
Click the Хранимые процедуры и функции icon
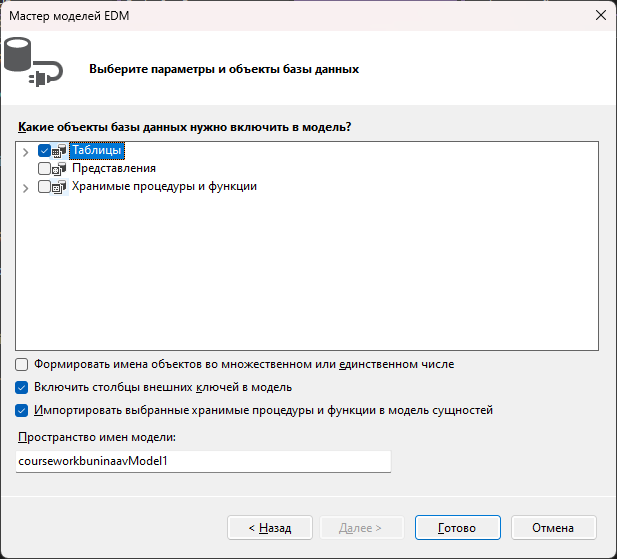point(59,187)
